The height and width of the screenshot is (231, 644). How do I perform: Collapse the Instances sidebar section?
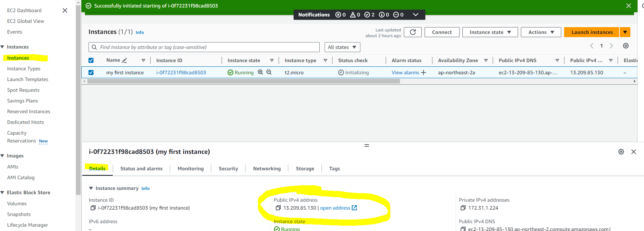(x=2, y=47)
